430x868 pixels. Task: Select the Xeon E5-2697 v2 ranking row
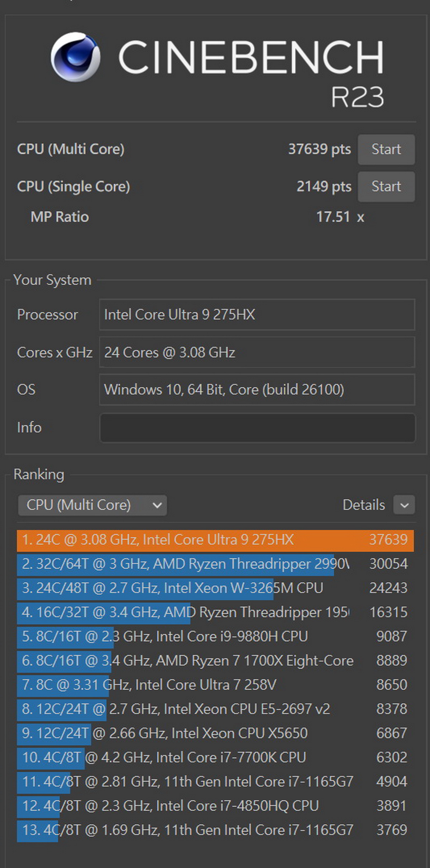pos(215,709)
